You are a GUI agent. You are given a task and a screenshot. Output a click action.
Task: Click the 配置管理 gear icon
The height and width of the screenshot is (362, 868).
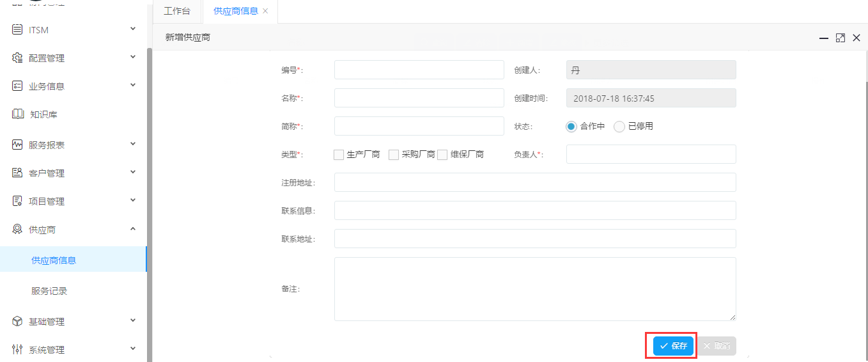[17, 58]
